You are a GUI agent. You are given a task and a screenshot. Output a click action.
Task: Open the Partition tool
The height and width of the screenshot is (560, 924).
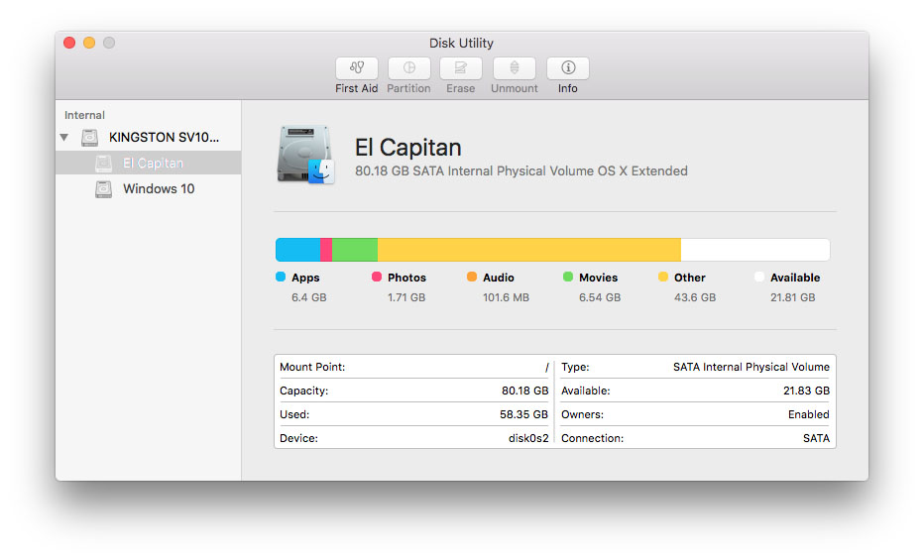pyautogui.click(x=409, y=68)
